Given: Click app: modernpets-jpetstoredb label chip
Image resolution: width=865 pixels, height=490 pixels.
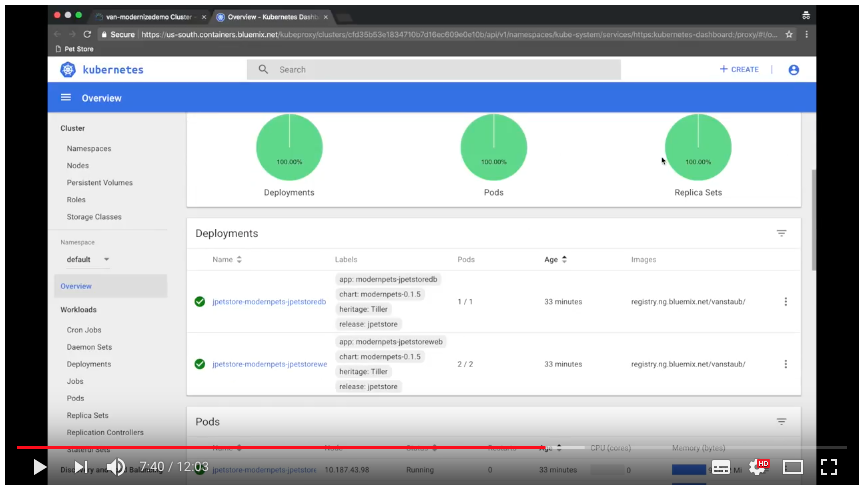Looking at the screenshot, I should click(x=388, y=279).
